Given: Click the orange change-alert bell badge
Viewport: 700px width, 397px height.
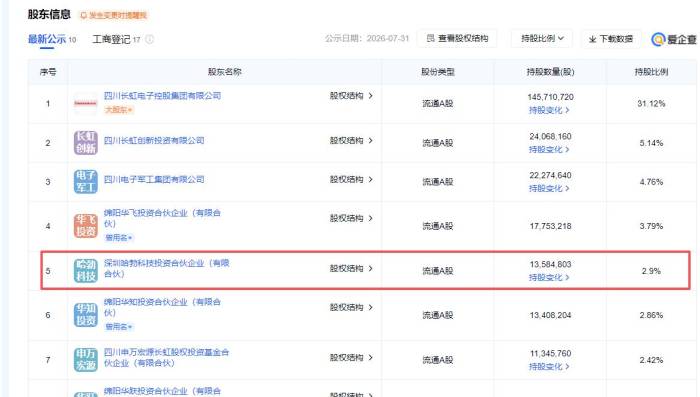Looking at the screenshot, I should click(113, 15).
